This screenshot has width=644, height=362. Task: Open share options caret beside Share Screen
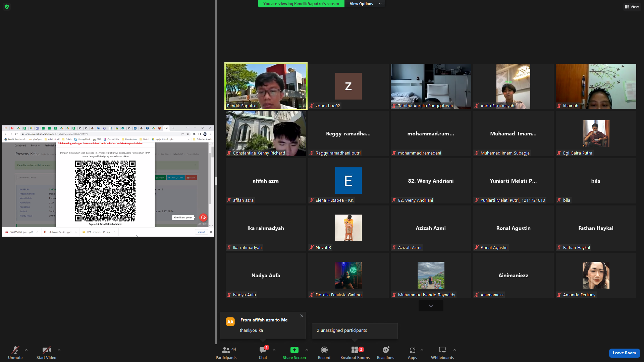click(307, 350)
